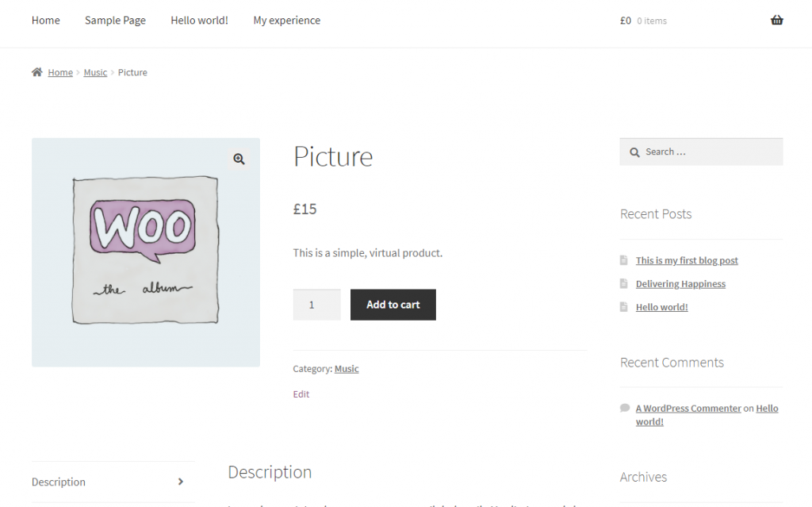812x507 pixels.
Task: Click document icon beside first blog post
Action: pos(624,260)
